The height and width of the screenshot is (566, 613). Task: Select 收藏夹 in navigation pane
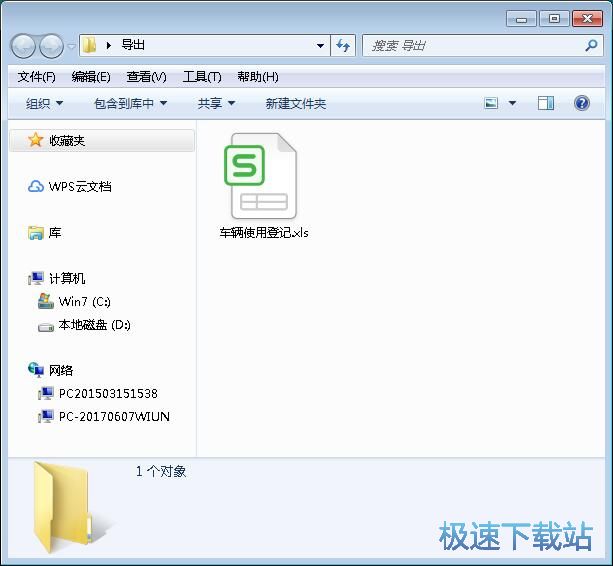pos(102,140)
